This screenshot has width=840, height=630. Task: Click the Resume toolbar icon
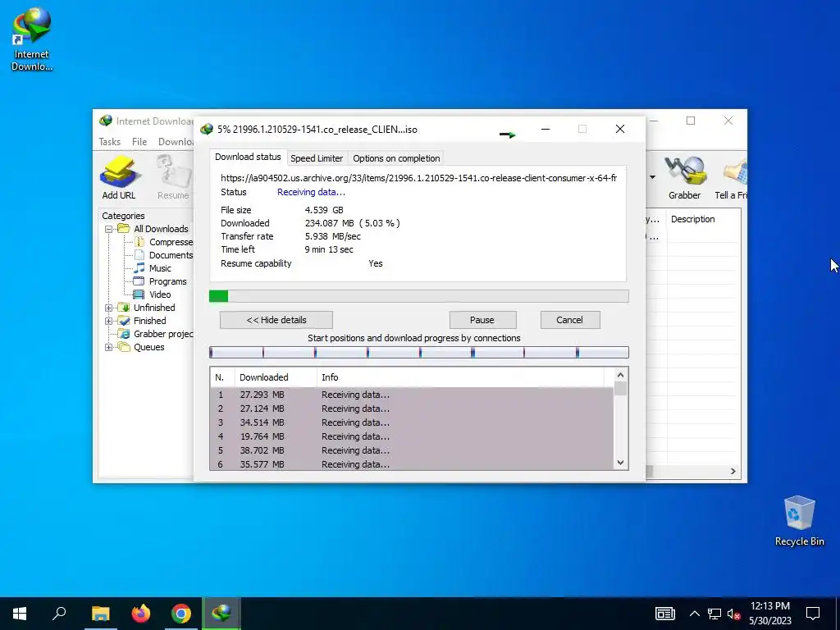click(173, 177)
